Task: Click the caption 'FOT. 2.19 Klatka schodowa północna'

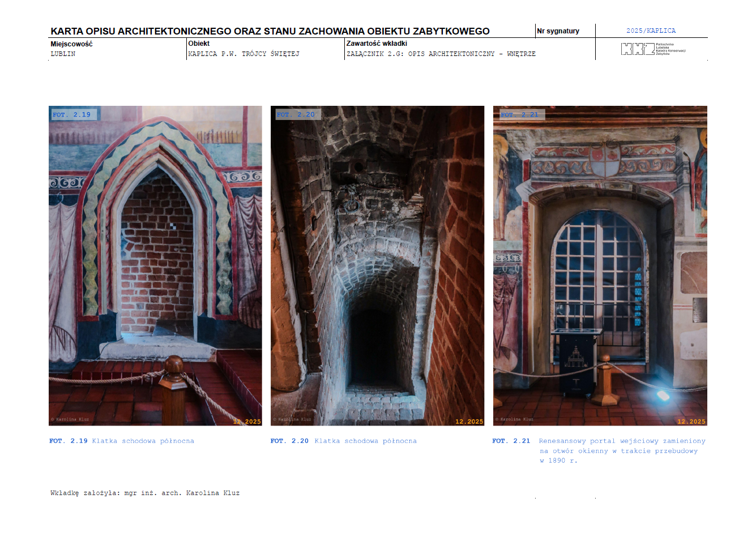Action: point(122,441)
